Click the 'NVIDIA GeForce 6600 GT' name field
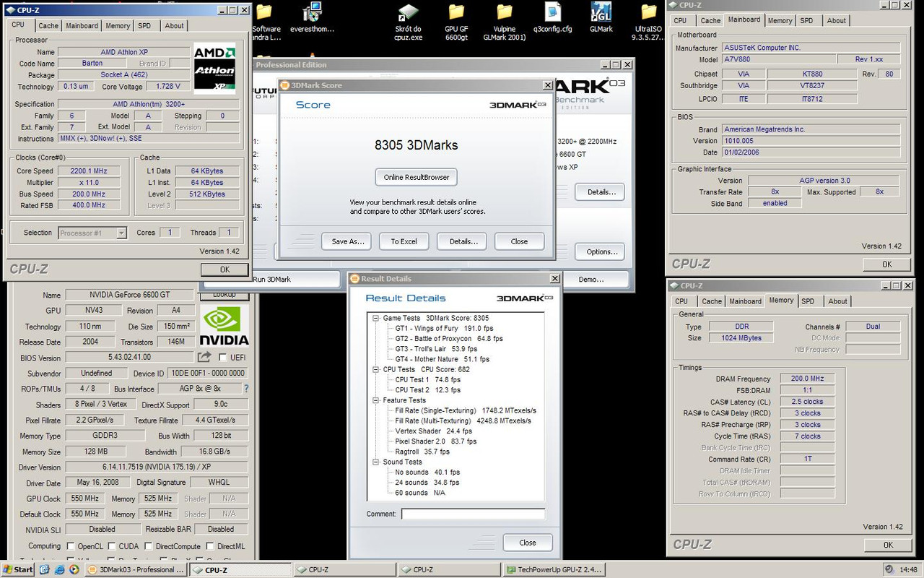Viewport: 924px width, 578px height. point(129,295)
